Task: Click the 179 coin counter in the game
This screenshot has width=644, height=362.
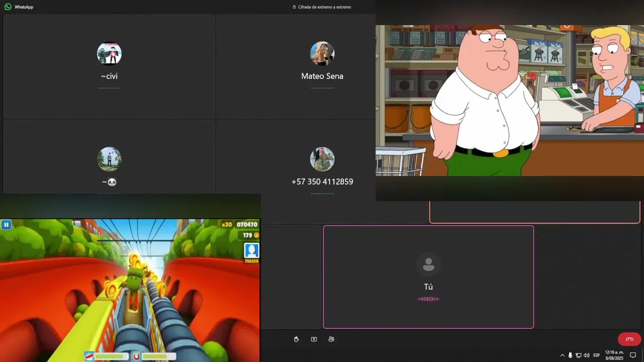Action: [x=248, y=235]
